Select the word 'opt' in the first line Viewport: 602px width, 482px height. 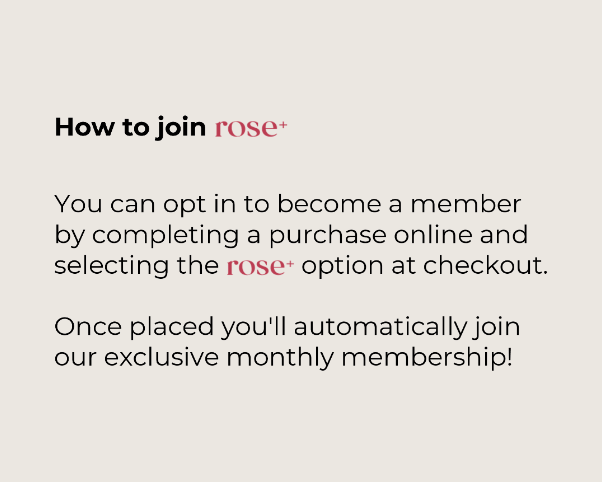184,205
